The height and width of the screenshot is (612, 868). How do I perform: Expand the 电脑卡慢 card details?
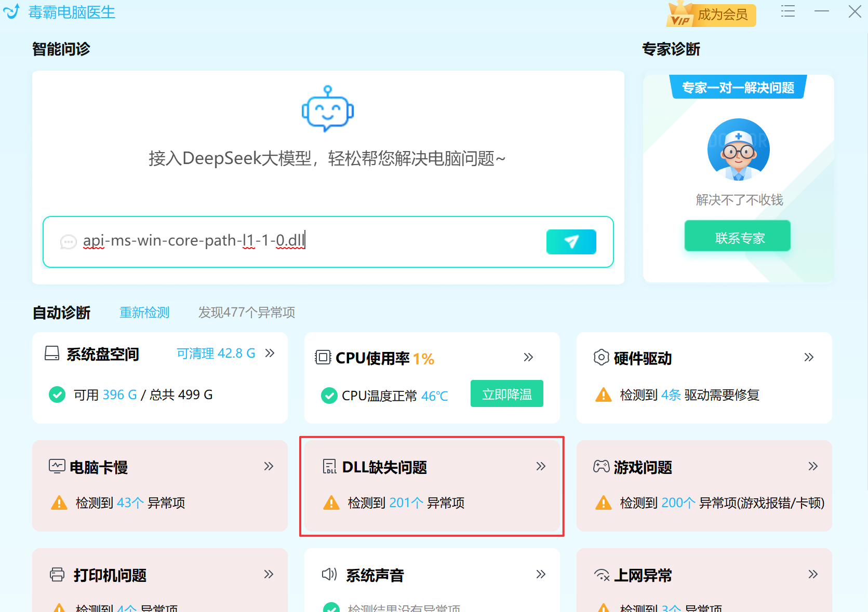coord(269,466)
